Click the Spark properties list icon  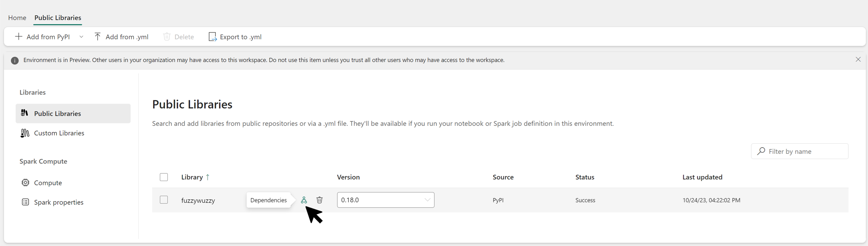click(x=25, y=202)
